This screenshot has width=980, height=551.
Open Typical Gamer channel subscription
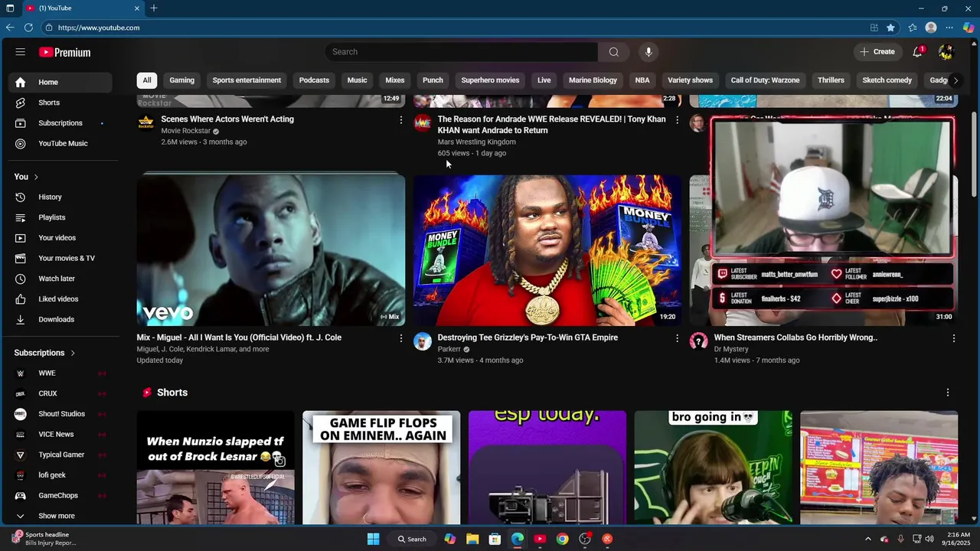pos(60,455)
